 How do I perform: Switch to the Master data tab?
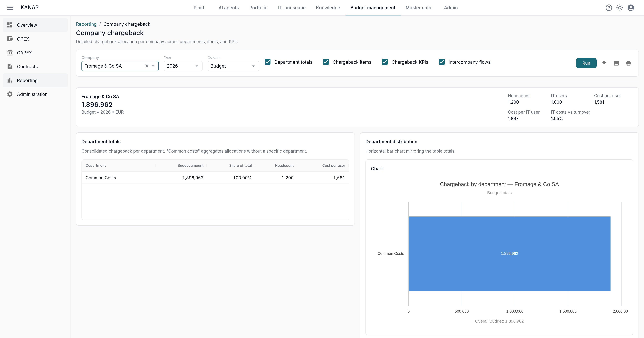click(x=418, y=8)
